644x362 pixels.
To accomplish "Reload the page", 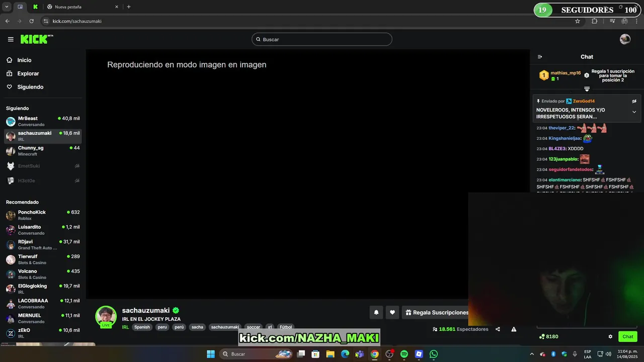I will pyautogui.click(x=31, y=21).
